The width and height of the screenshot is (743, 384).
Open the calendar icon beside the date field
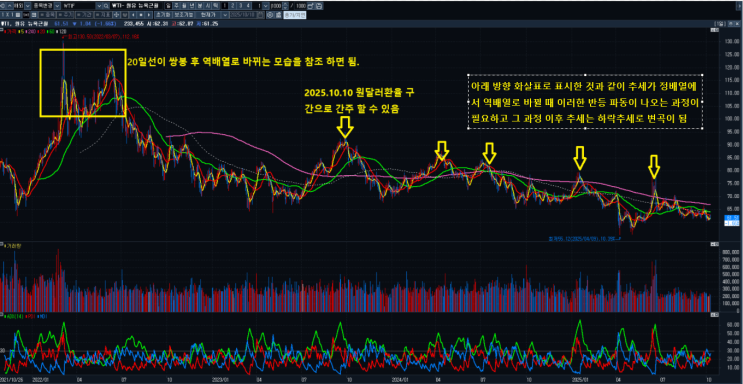(x=261, y=15)
